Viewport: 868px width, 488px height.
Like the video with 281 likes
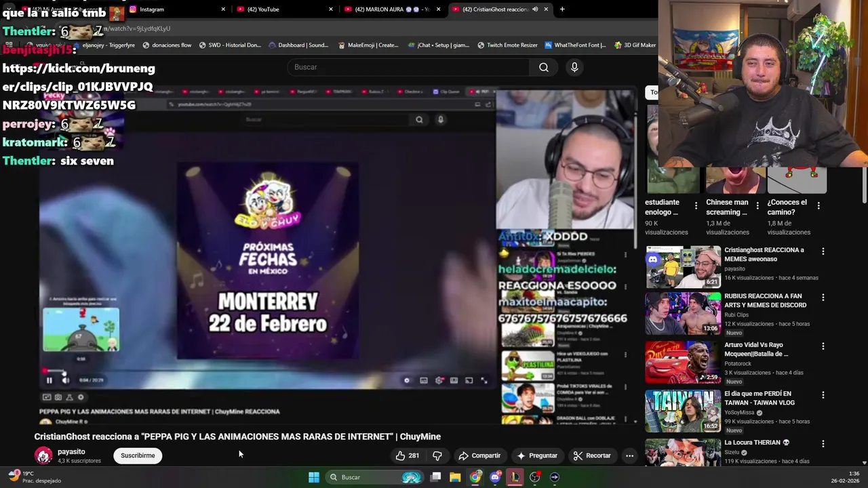point(407,455)
